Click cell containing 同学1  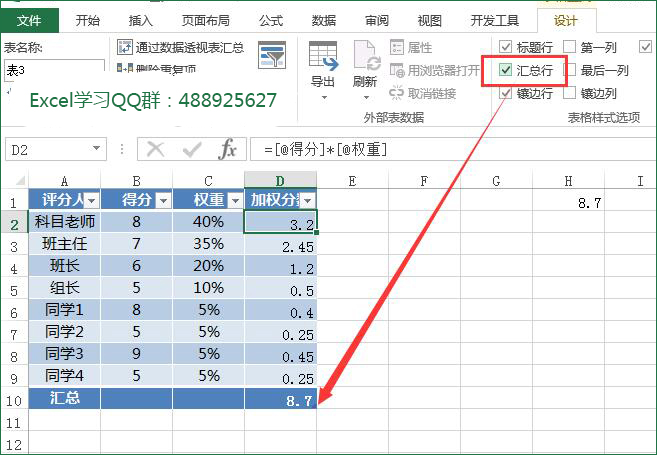[65, 310]
